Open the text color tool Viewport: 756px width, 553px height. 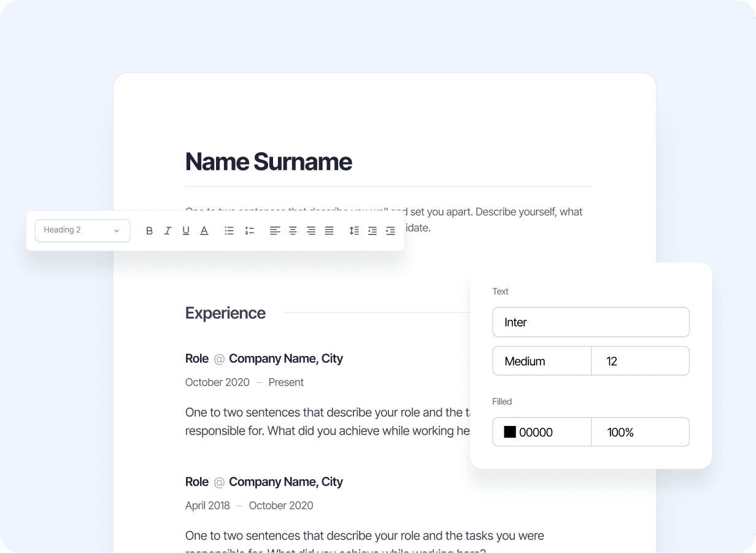point(204,231)
